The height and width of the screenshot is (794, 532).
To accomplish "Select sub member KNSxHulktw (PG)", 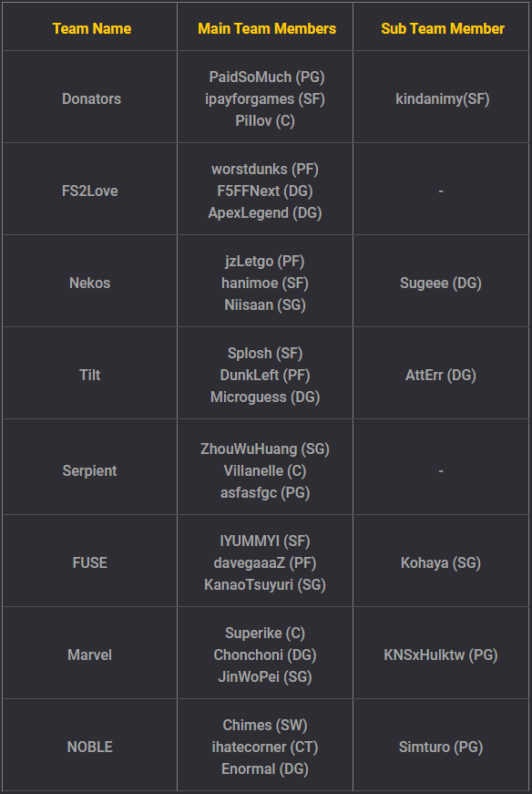I will [440, 655].
